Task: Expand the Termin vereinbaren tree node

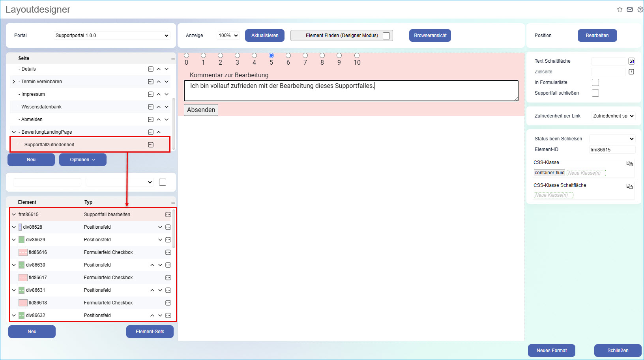Action: (x=14, y=82)
